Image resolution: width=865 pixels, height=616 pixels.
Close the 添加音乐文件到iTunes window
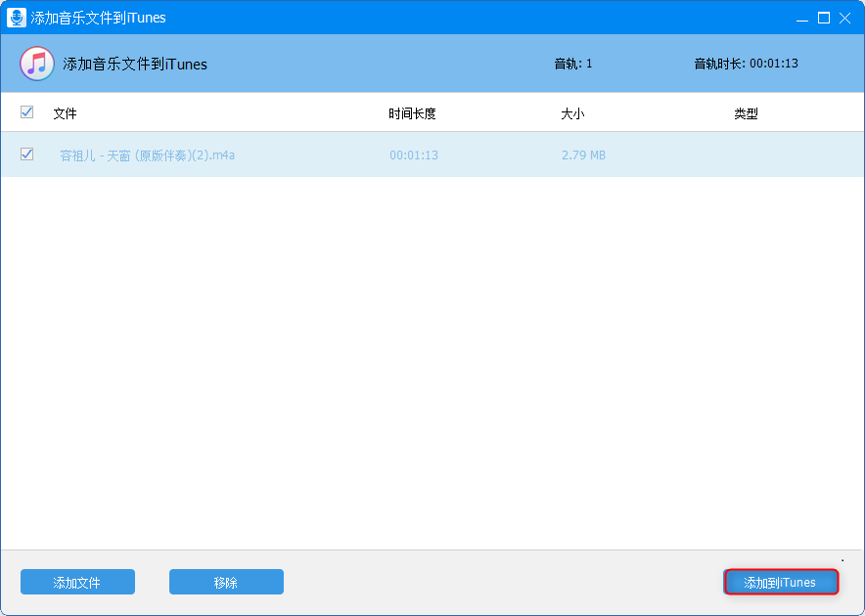[846, 18]
